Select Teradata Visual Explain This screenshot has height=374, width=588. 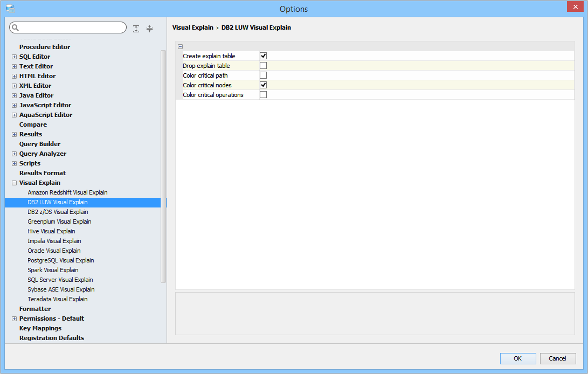pos(57,299)
